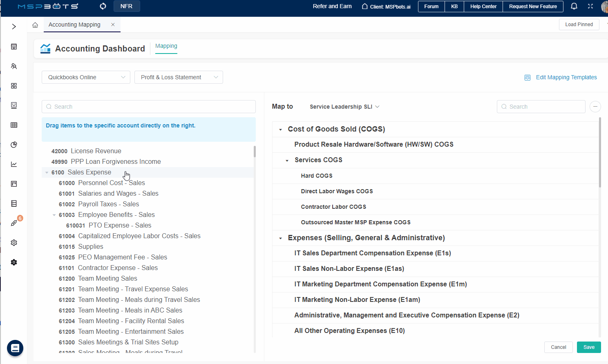The height and width of the screenshot is (364, 608).
Task: Open the Quickbooks Online dropdown
Action: 85,77
